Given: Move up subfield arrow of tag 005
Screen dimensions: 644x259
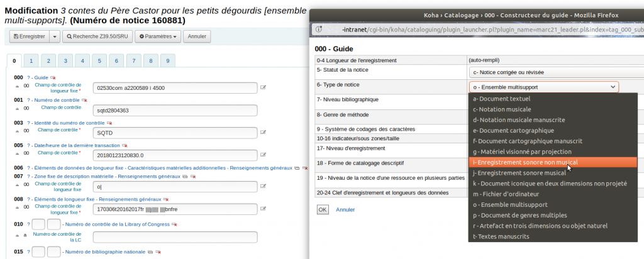Looking at the screenshot, I should 17,154.
